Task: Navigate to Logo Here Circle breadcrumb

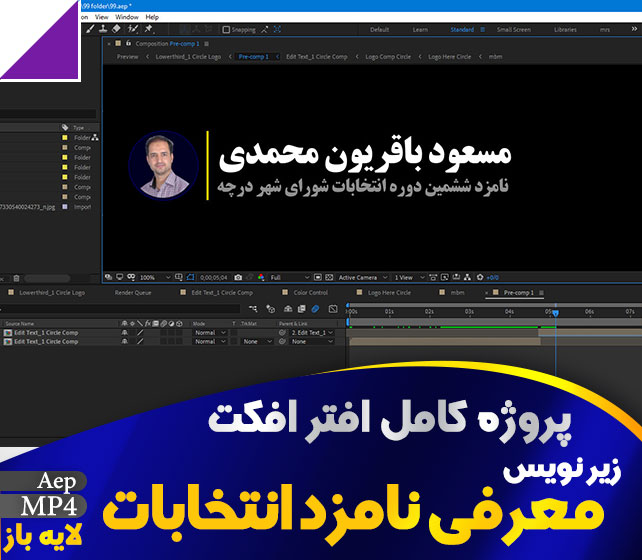Action: (450, 57)
